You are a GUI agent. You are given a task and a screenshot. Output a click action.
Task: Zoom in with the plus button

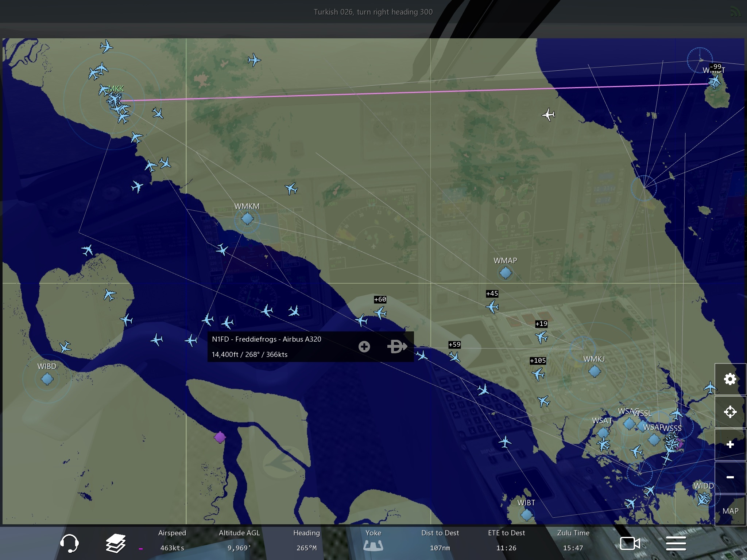tap(730, 444)
